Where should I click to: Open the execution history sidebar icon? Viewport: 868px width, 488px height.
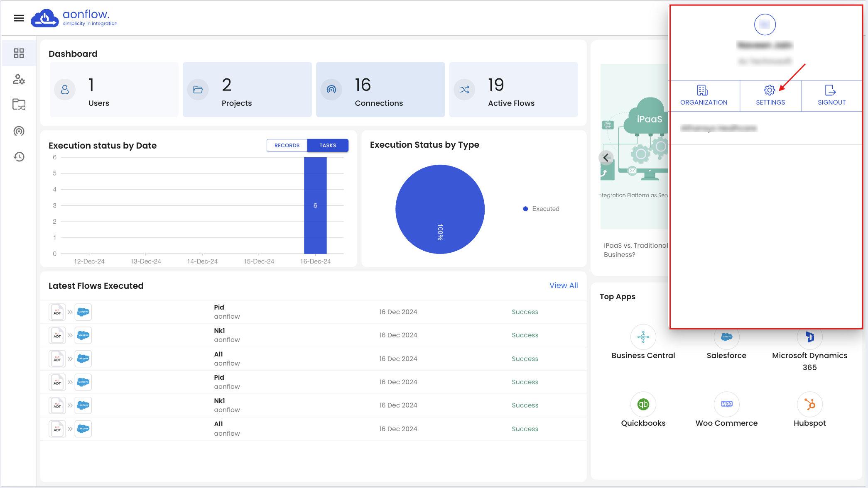point(19,157)
